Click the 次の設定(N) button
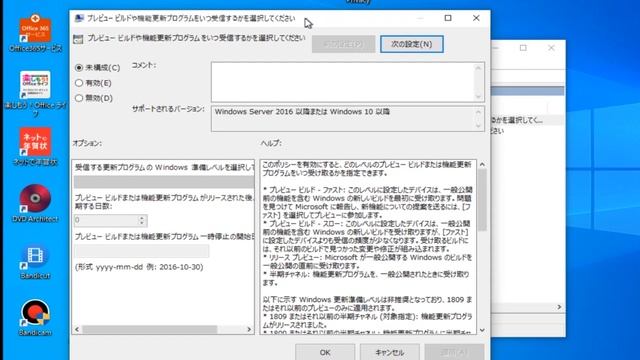The height and width of the screenshot is (360, 640). point(411,44)
